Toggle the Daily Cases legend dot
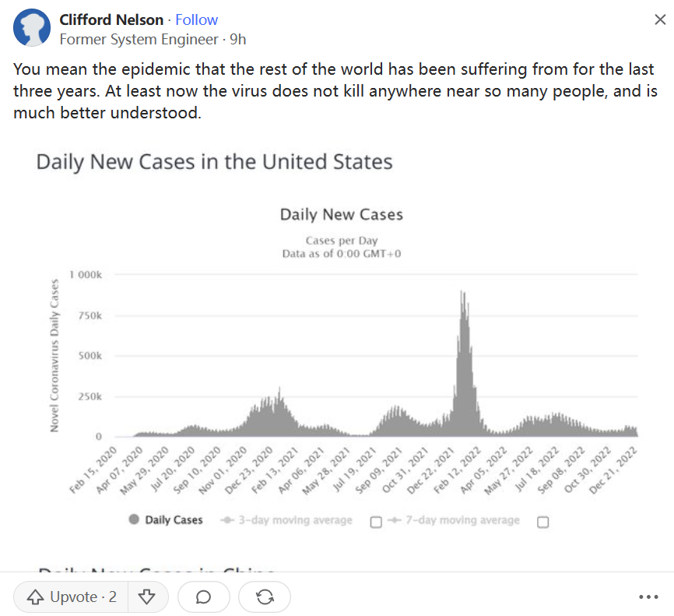This screenshot has height=616, width=674. click(135, 520)
